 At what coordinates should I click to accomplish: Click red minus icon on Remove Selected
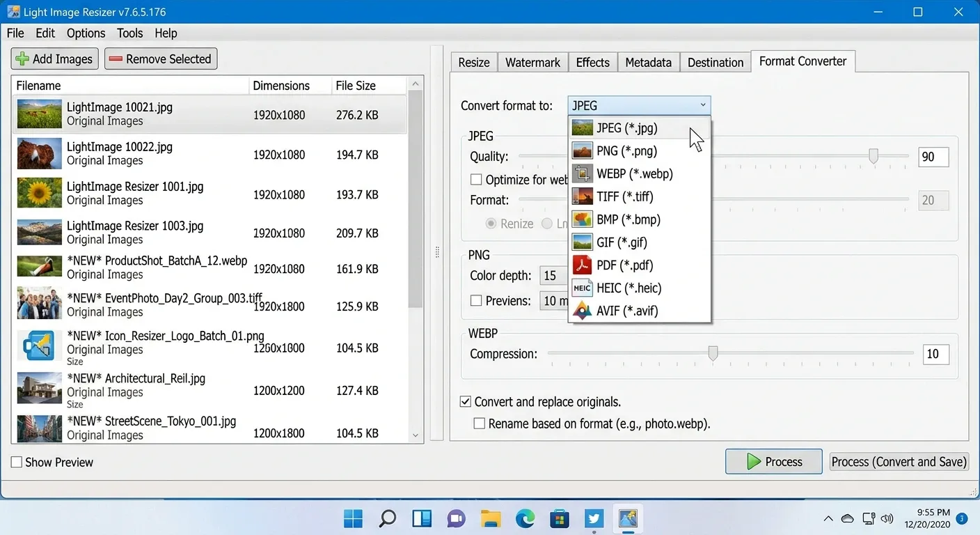pyautogui.click(x=116, y=59)
